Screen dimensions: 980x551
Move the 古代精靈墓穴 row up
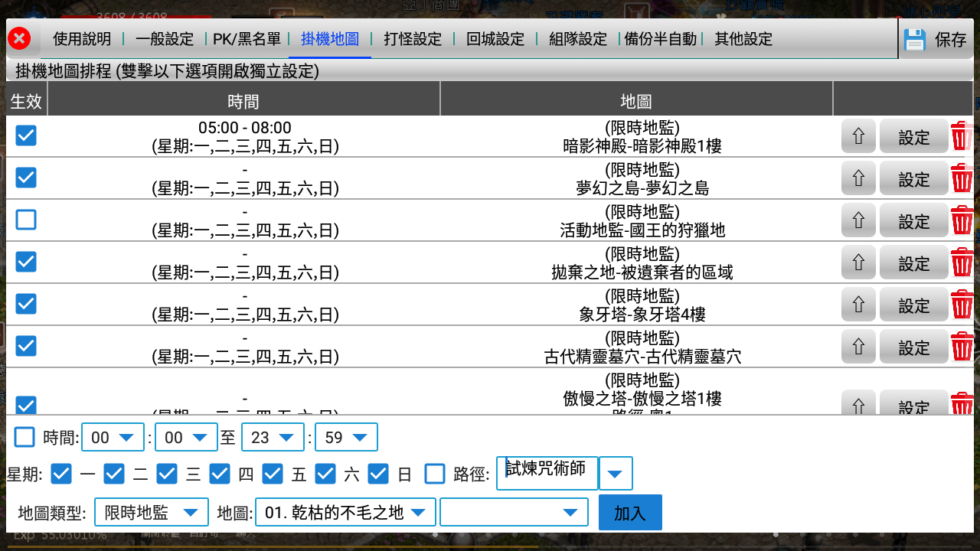pyautogui.click(x=858, y=346)
